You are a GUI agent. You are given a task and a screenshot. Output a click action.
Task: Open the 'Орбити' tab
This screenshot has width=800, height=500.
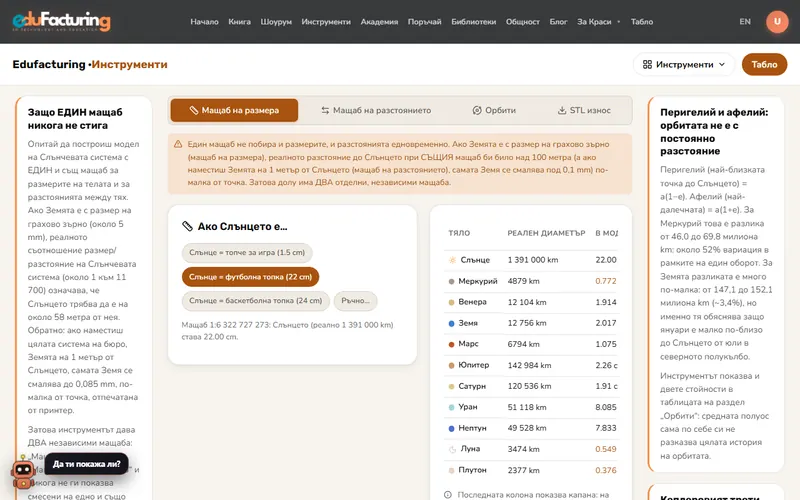pyautogui.click(x=494, y=110)
